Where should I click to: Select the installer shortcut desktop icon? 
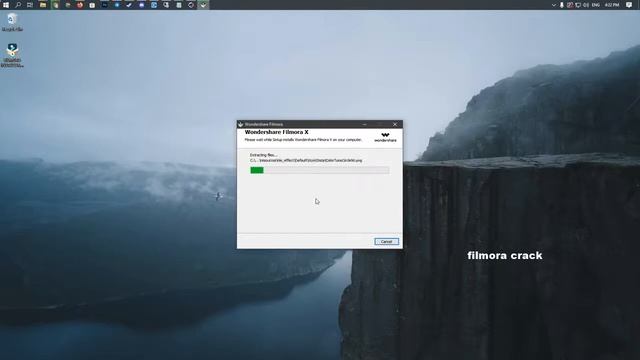pos(12,55)
